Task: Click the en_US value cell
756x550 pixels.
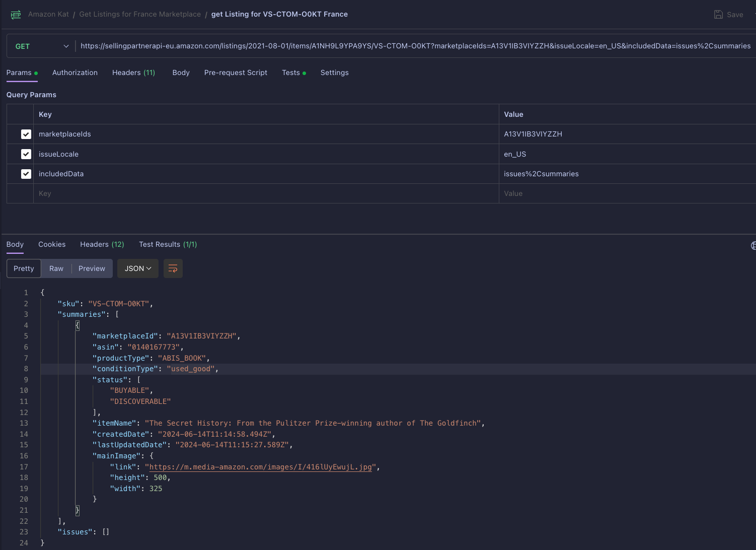Action: pyautogui.click(x=627, y=154)
